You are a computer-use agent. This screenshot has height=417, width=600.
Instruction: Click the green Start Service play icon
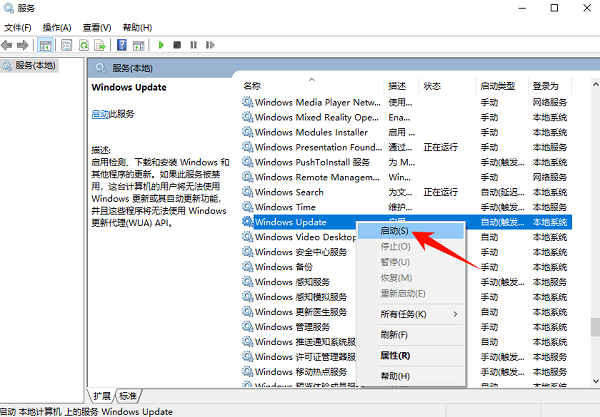[162, 45]
